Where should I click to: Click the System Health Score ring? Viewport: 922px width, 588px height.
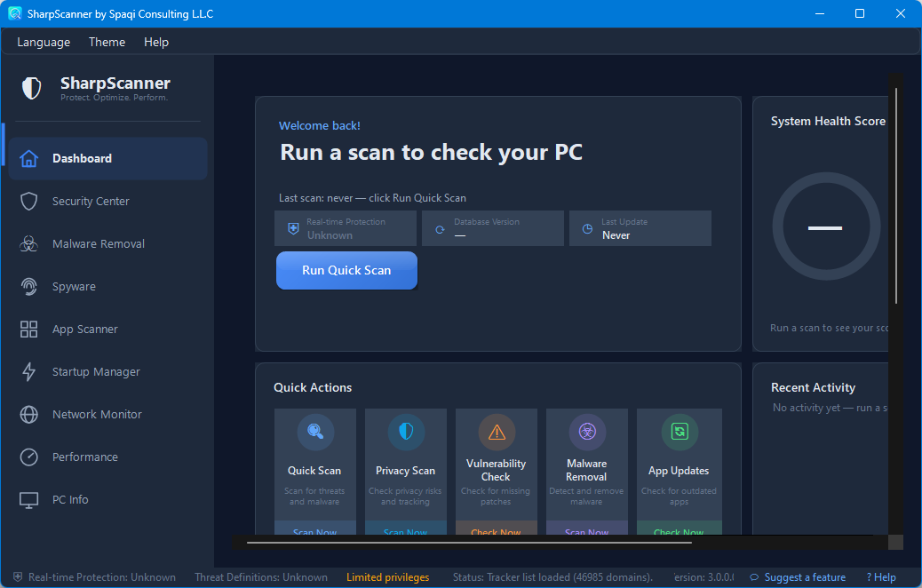click(826, 226)
